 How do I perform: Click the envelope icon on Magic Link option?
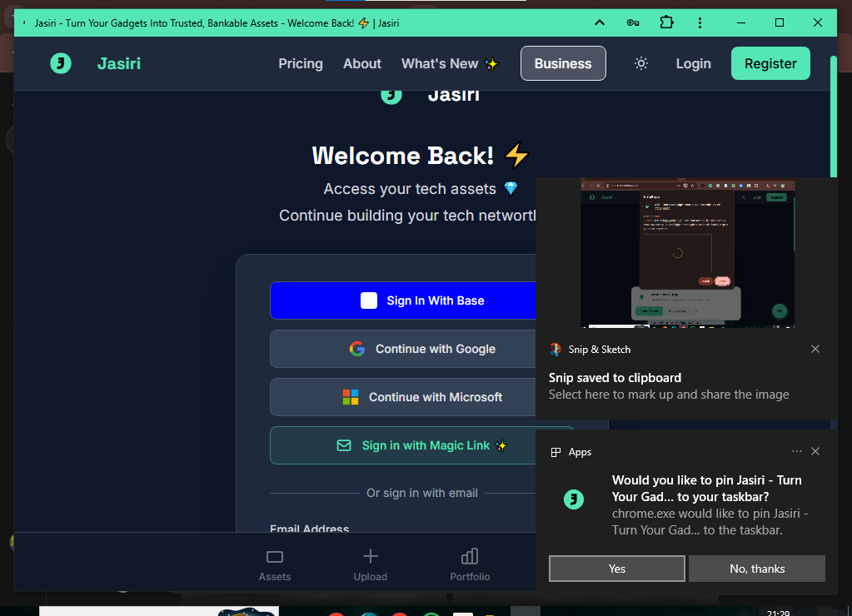[x=344, y=445]
